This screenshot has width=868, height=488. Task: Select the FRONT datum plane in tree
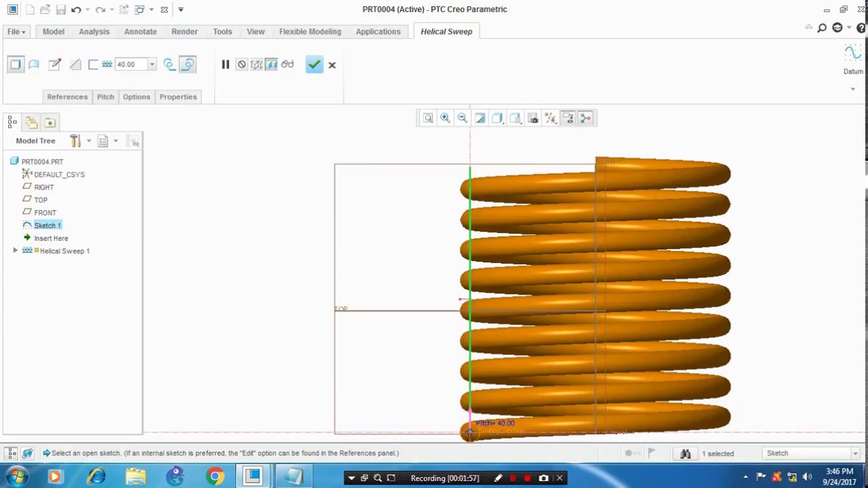pos(45,213)
